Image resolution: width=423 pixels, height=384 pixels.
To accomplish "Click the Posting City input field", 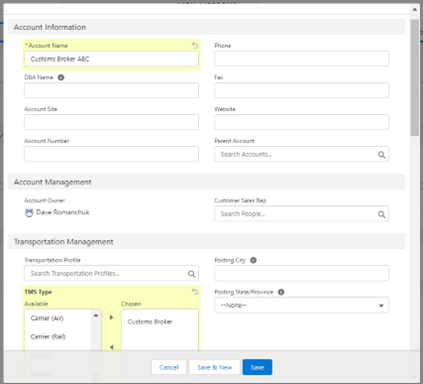I will click(x=301, y=273).
